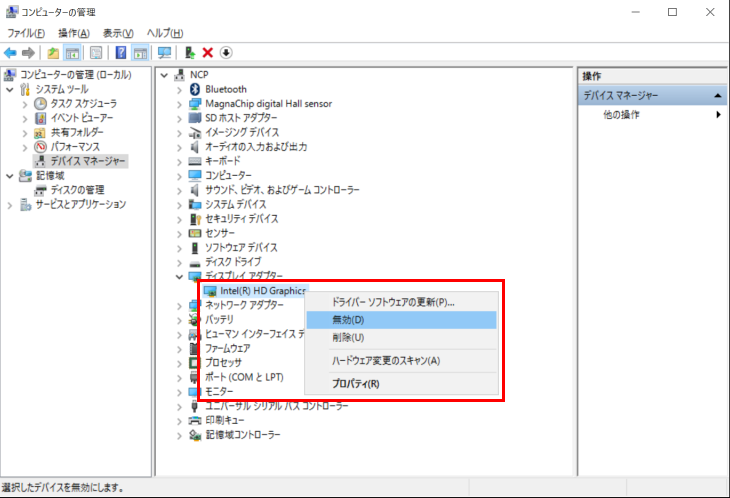Screen dimensions: 730x498
Task: Toggle the action pane show/hide icon
Action: click(140, 53)
